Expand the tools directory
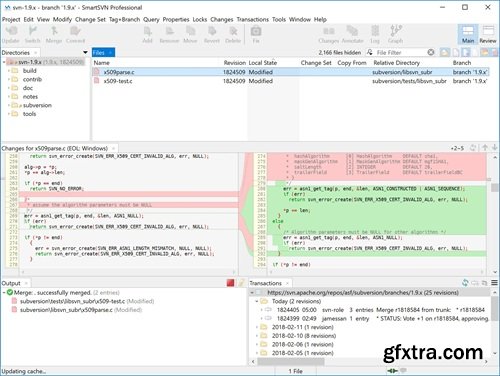 click(x=9, y=114)
